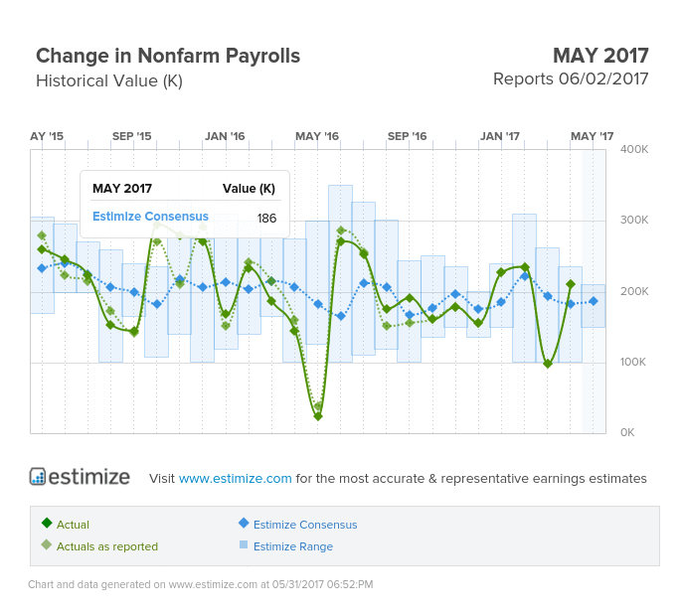Click the lowest Actual point near MAY '16
The image size is (681, 616).
tap(318, 416)
